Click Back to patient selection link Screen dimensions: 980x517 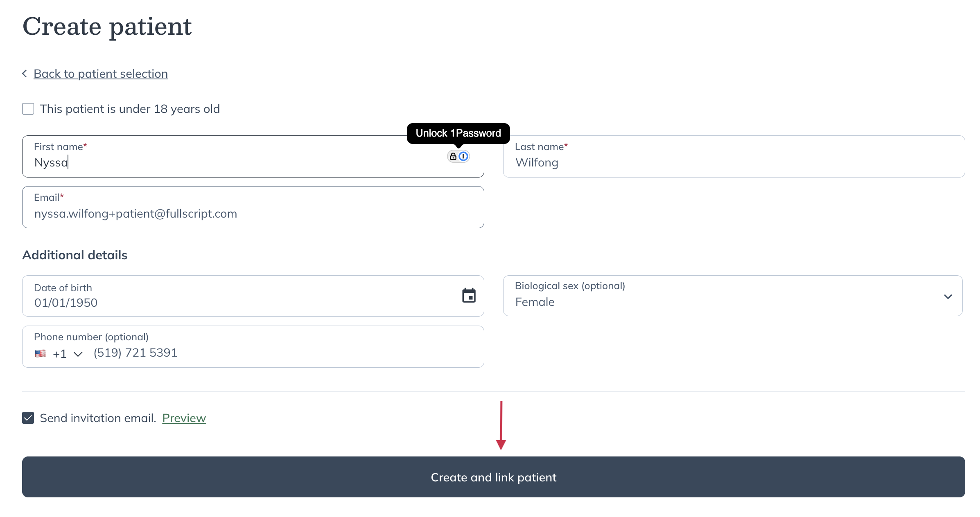101,74
